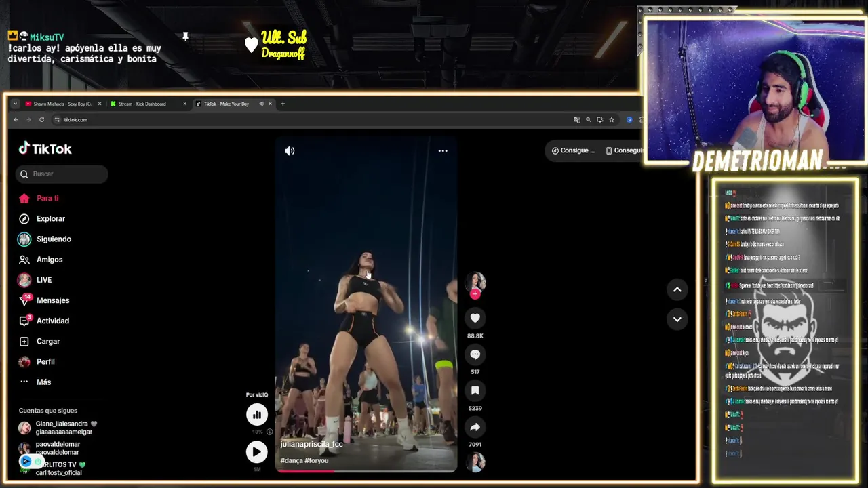This screenshot has height=488, width=868.
Task: Open comments bubble showing 517
Action: [x=475, y=354]
